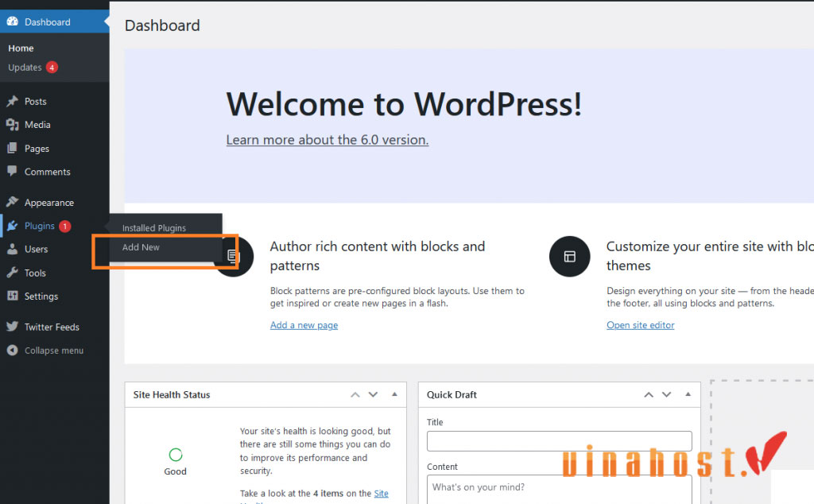Choose Installed Plugins from flyout
Screen dimensions: 814x504
(x=154, y=228)
